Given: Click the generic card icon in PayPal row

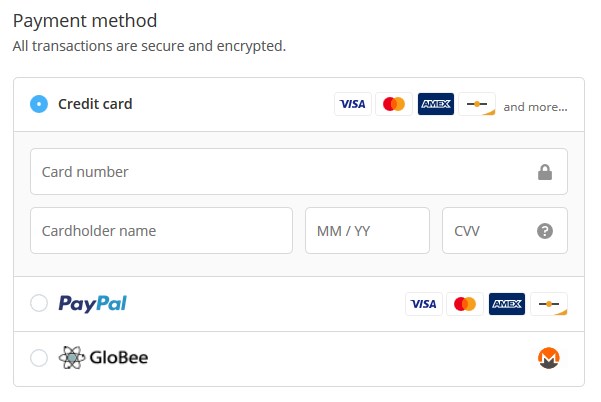Looking at the screenshot, I should coord(549,304).
